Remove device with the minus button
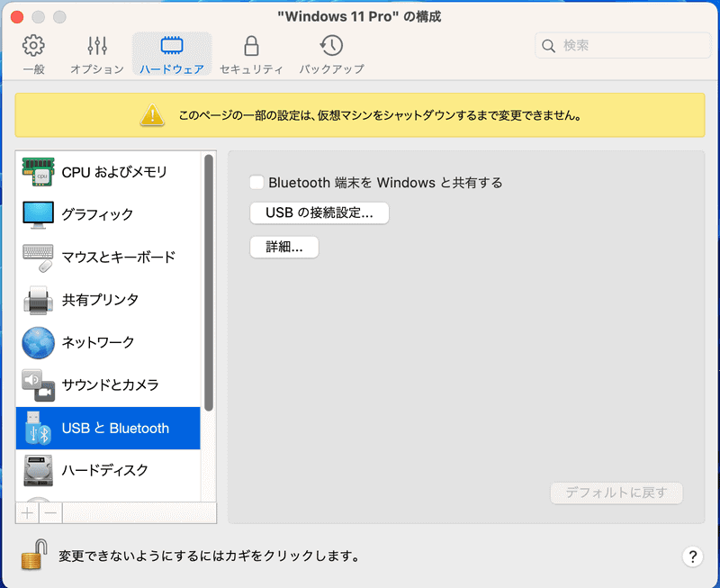The image size is (720, 588). tap(51, 512)
